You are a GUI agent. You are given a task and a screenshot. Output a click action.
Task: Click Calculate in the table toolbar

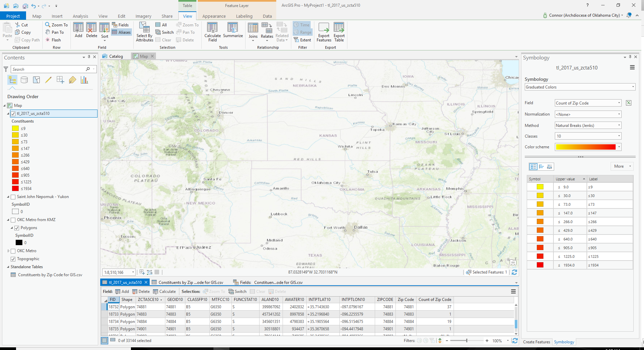tap(164, 292)
